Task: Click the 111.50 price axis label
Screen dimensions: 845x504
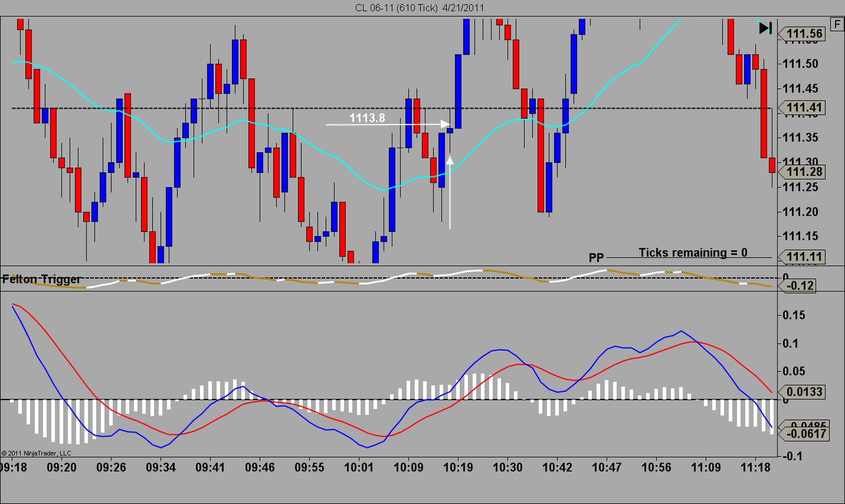Action: tap(801, 64)
